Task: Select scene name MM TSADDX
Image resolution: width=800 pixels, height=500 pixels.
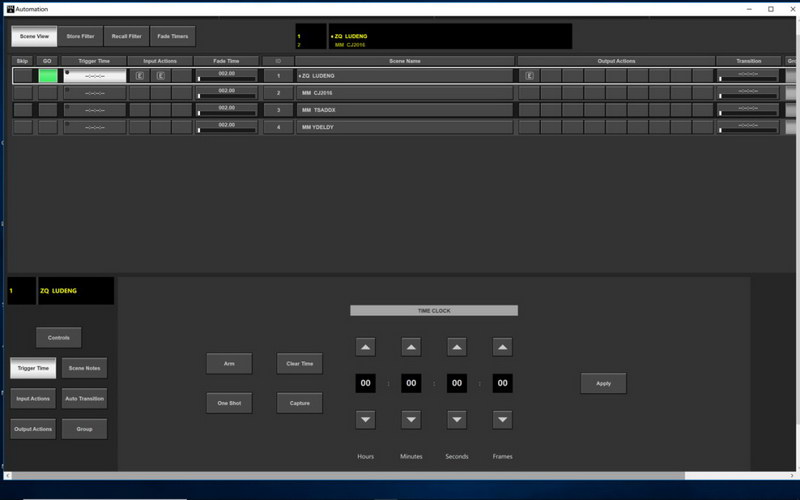Action: 405,110
